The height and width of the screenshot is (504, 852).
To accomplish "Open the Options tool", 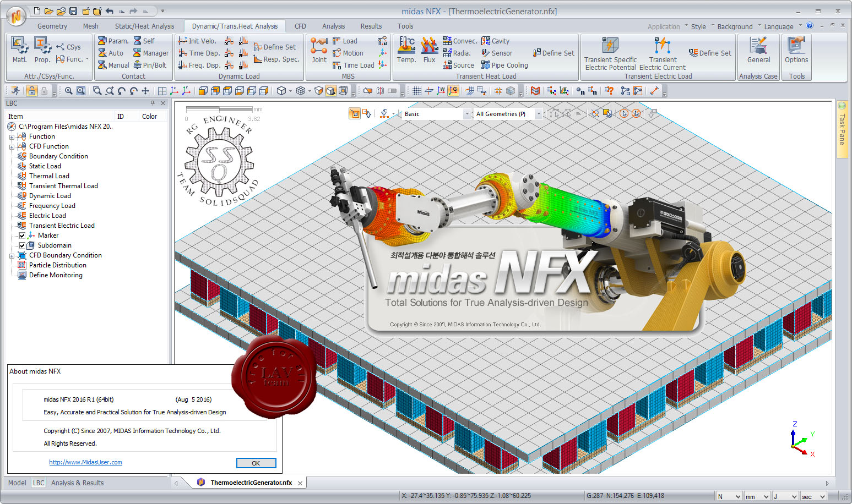I will pyautogui.click(x=796, y=51).
